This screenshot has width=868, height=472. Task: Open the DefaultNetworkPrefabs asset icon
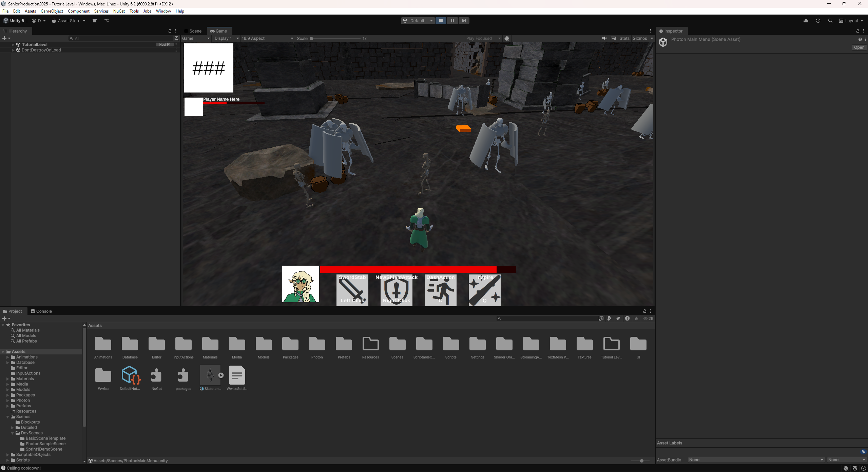tap(130, 375)
